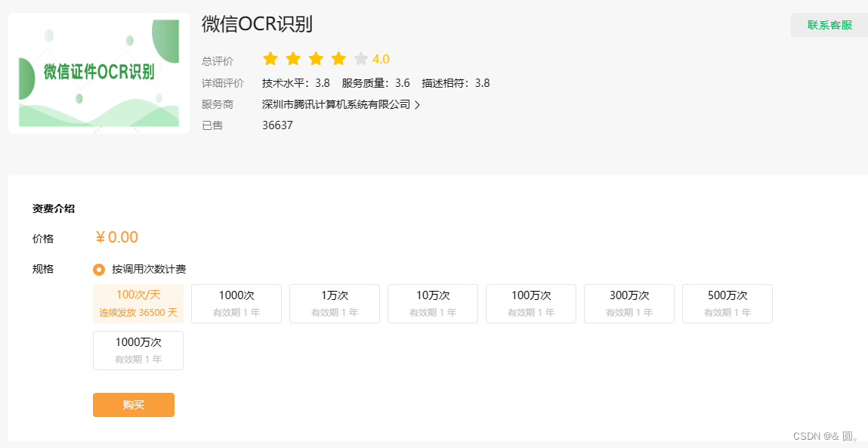868x448 pixels.
Task: Click the second rating star
Action: [293, 59]
